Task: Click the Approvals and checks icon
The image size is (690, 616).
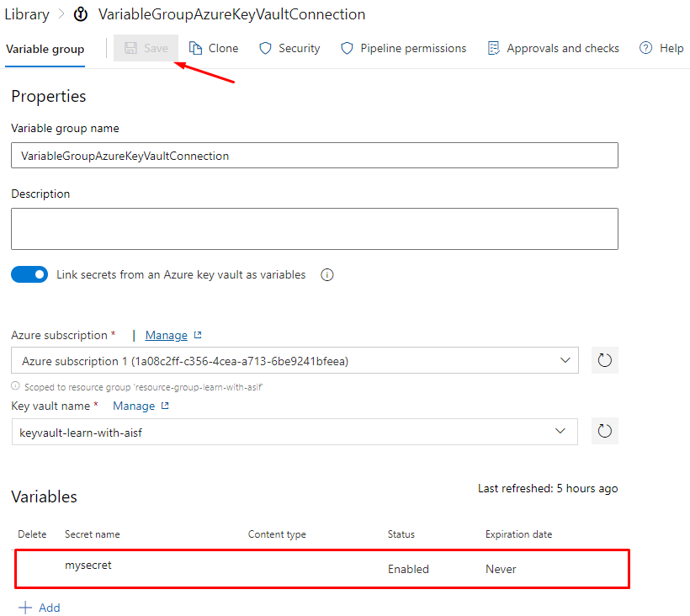Action: point(493,48)
